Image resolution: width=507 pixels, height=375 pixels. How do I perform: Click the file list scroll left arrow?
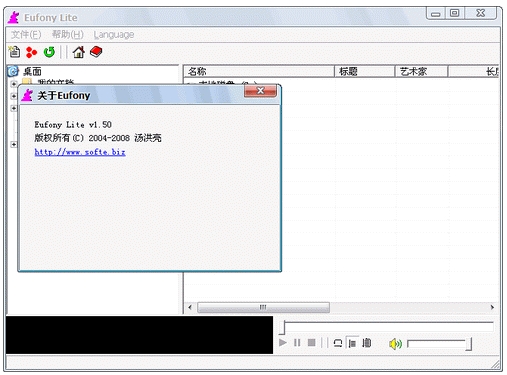point(190,307)
